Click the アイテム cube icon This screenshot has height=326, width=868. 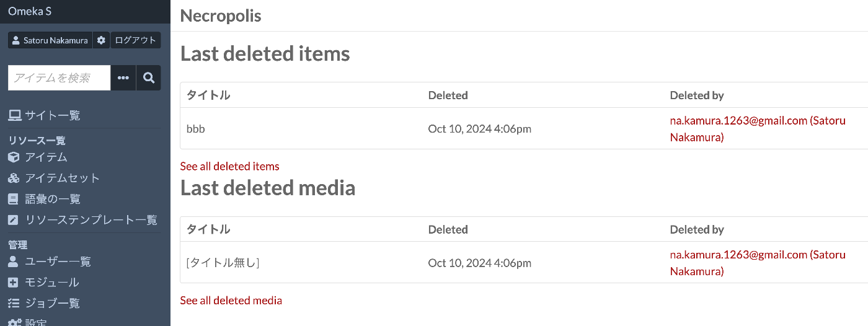(x=14, y=157)
